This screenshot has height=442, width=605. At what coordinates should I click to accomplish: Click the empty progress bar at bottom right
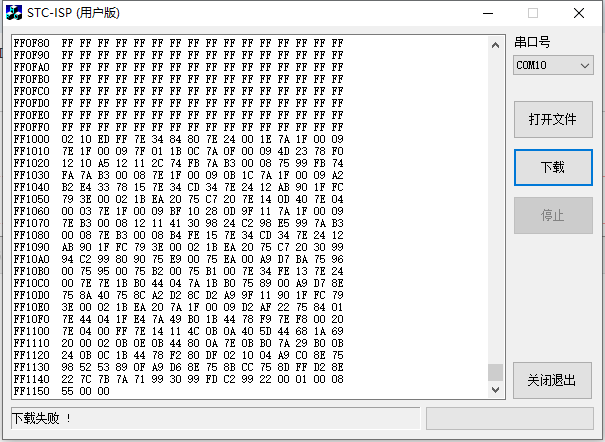[509, 418]
